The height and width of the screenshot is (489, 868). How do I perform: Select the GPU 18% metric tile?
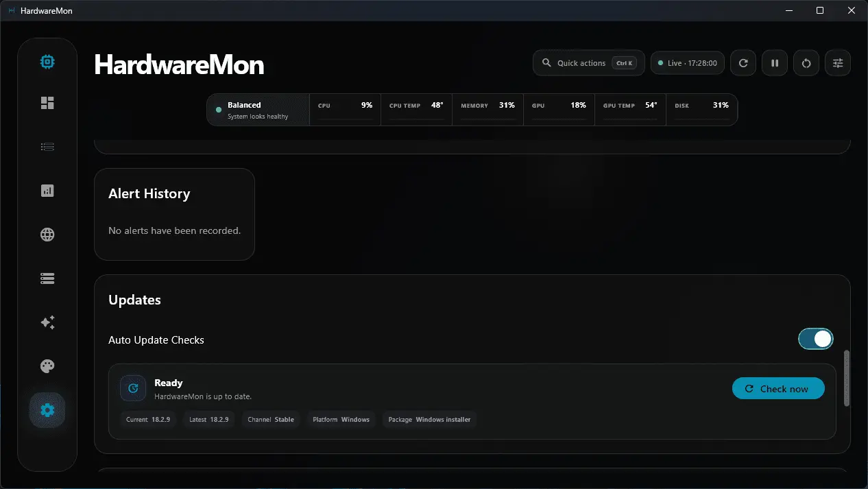pyautogui.click(x=559, y=110)
